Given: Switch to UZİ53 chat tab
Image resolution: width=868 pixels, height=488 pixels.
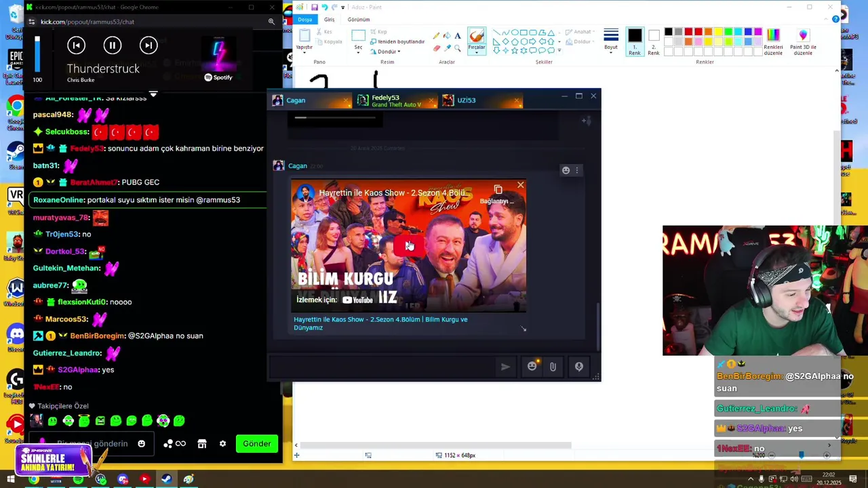Looking at the screenshot, I should tap(481, 100).
